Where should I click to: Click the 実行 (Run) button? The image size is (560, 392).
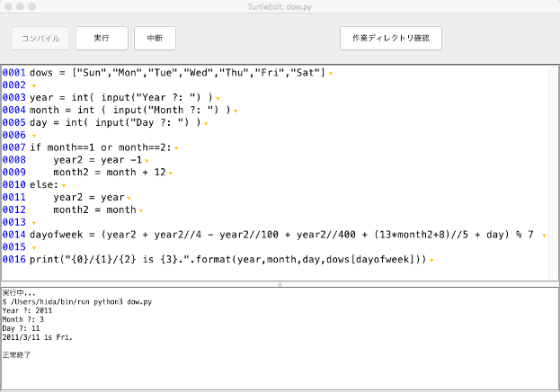(102, 39)
